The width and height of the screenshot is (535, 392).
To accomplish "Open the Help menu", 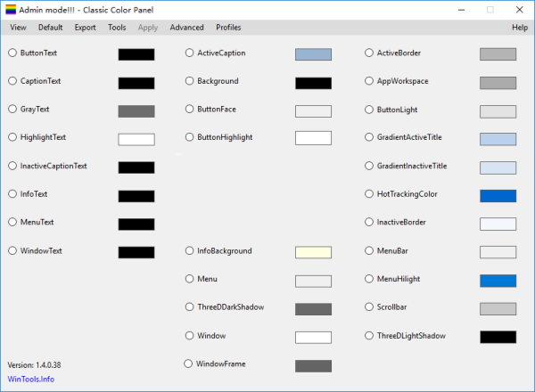I will [519, 28].
